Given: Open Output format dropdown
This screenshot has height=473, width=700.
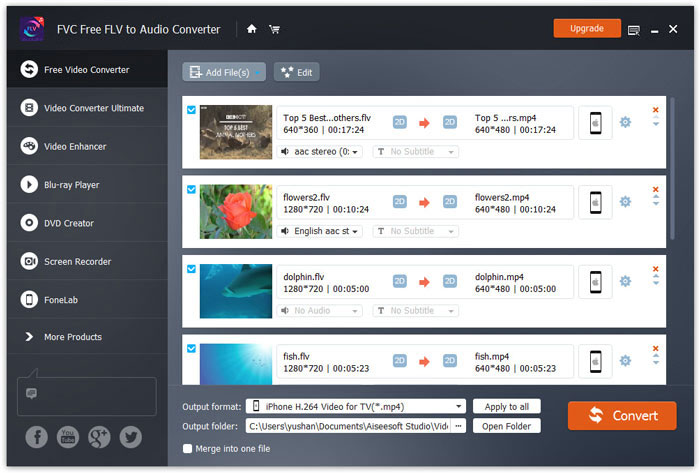Looking at the screenshot, I should 356,407.
